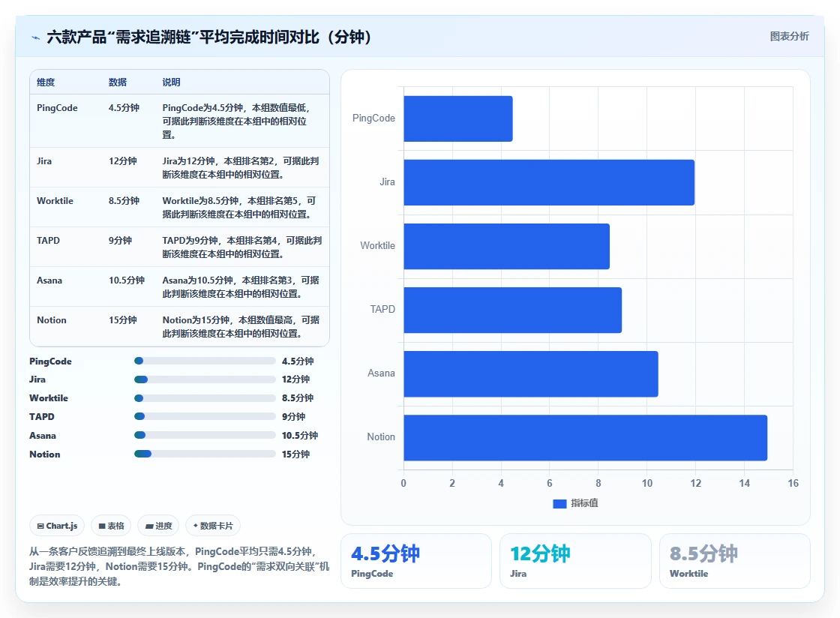
Task: Click the 10.5分钟 table cell
Action: click(x=127, y=280)
